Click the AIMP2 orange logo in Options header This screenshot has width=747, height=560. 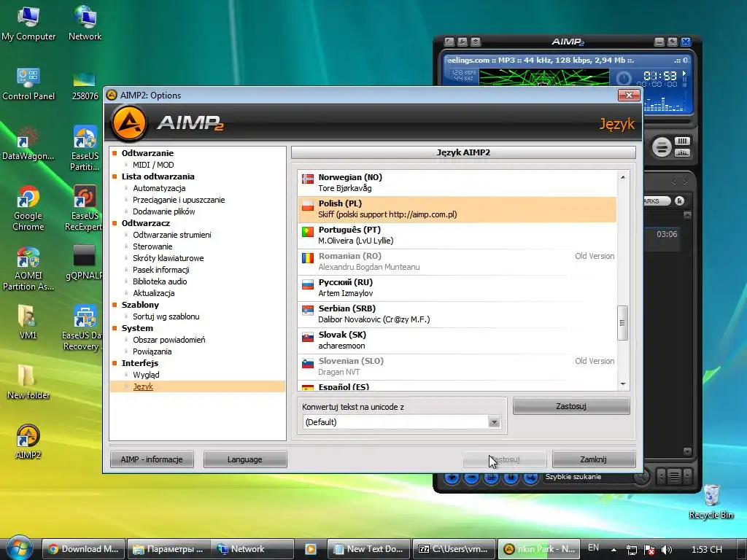click(128, 123)
